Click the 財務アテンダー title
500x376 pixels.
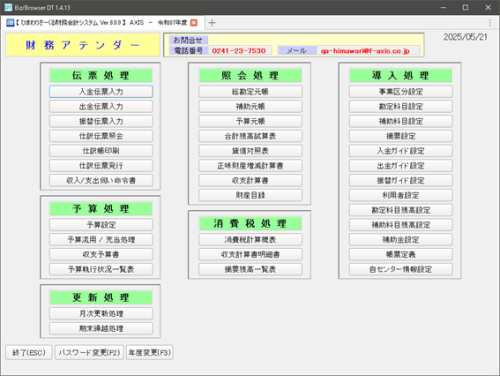coord(83,45)
